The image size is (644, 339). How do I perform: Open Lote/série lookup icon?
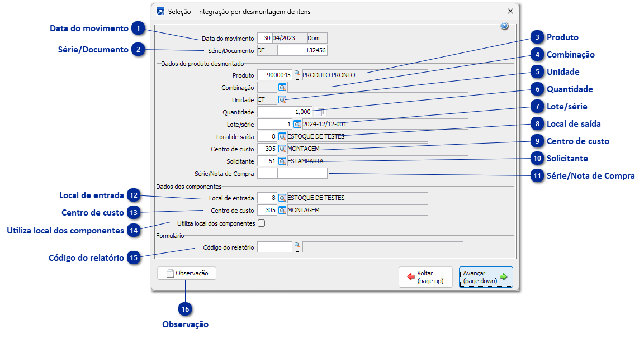coord(297,125)
